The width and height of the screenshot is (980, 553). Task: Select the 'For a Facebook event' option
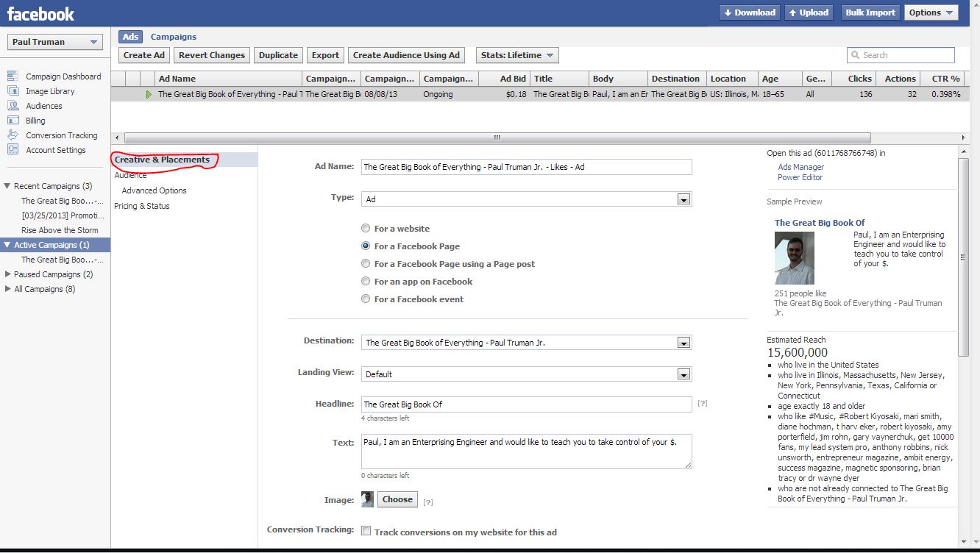[366, 299]
